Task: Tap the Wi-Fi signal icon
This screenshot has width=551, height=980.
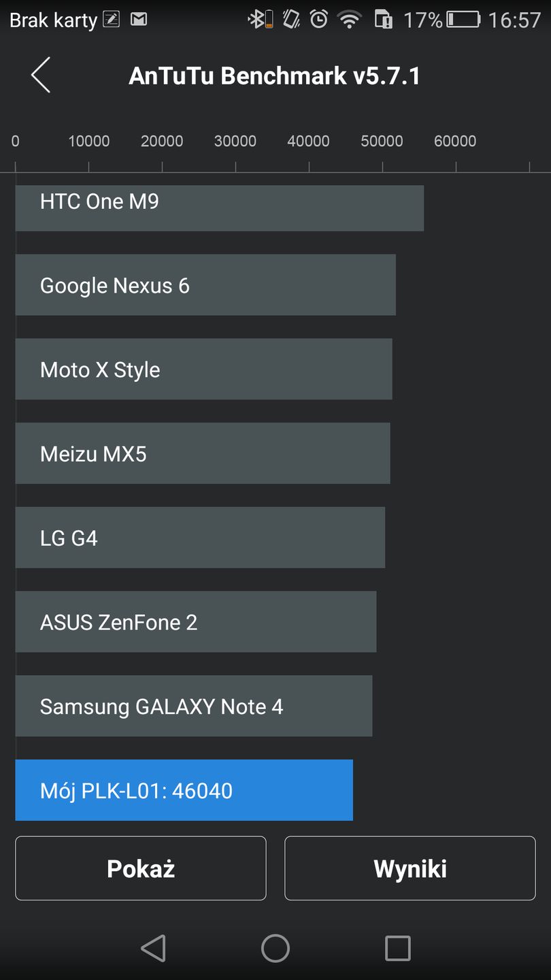Action: tap(350, 19)
